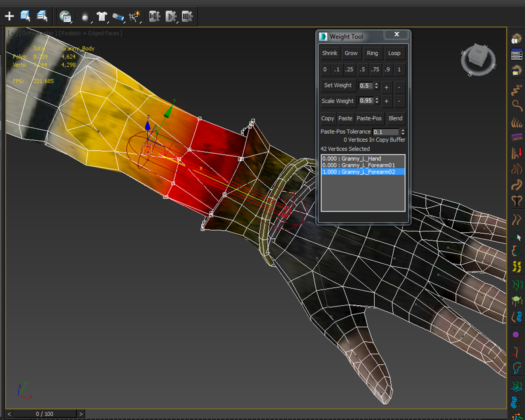Click the blue list panel icon
The width and height of the screenshot is (525, 420).
point(516,54)
